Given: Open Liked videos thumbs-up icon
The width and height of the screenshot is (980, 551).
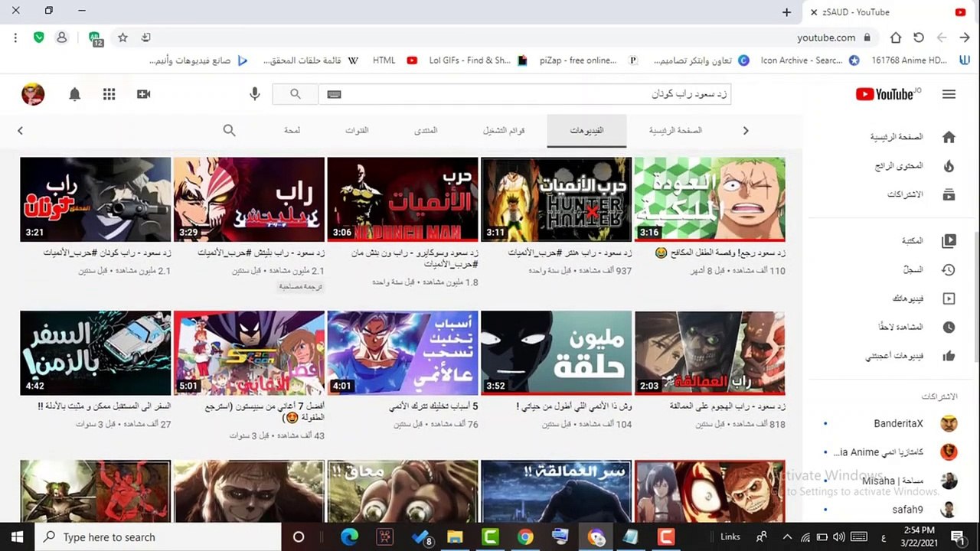Looking at the screenshot, I should coord(949,356).
